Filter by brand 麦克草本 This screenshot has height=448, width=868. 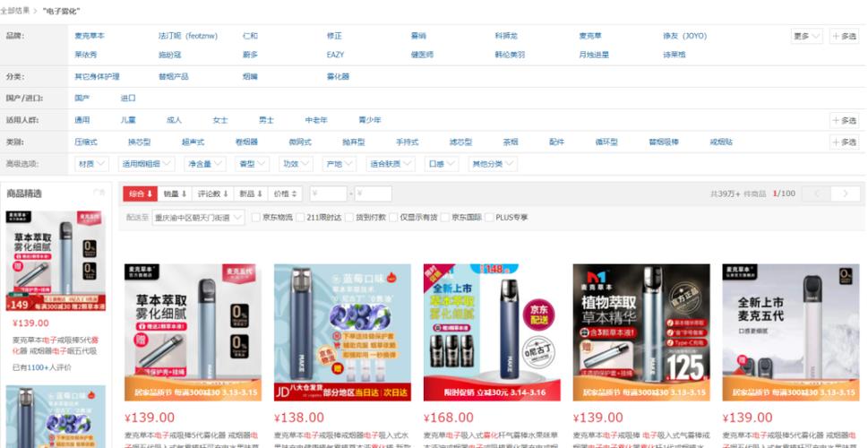pyautogui.click(x=90, y=36)
